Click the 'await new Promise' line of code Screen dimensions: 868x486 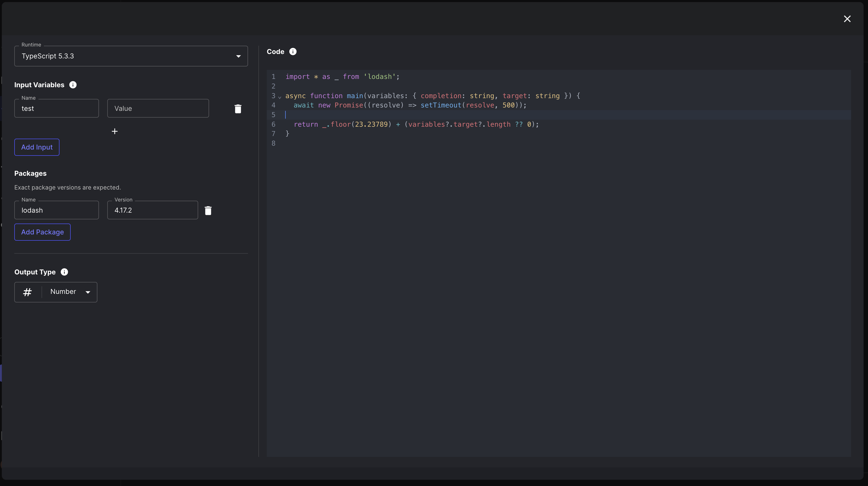coord(410,105)
